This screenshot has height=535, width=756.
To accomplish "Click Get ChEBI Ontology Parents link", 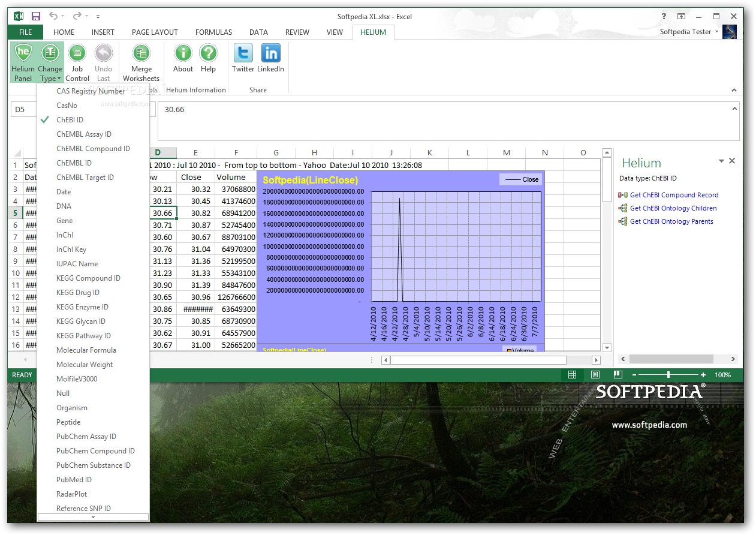I will point(671,221).
